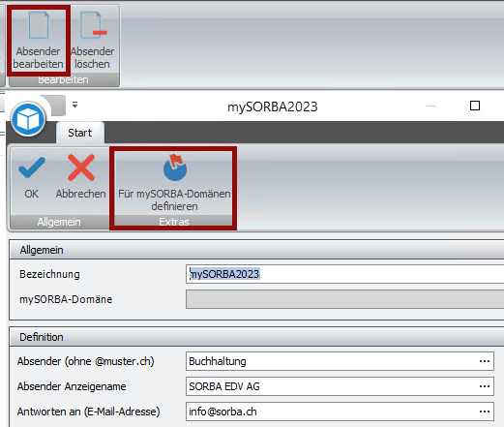This screenshot has width=504, height=427.
Task: Open the quick access toolbar dropdown arrow
Action: click(74, 105)
